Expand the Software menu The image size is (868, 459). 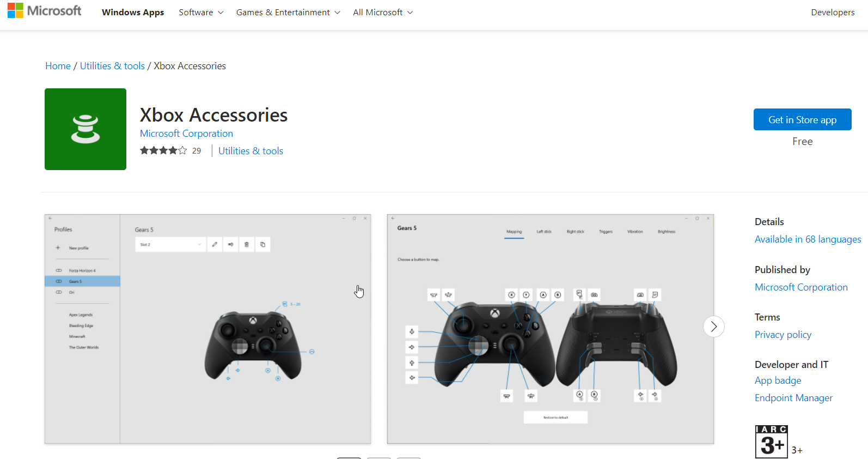201,12
